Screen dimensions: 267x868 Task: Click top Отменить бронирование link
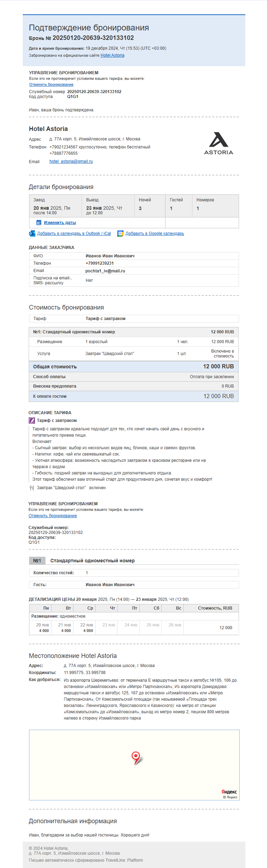coord(51,84)
